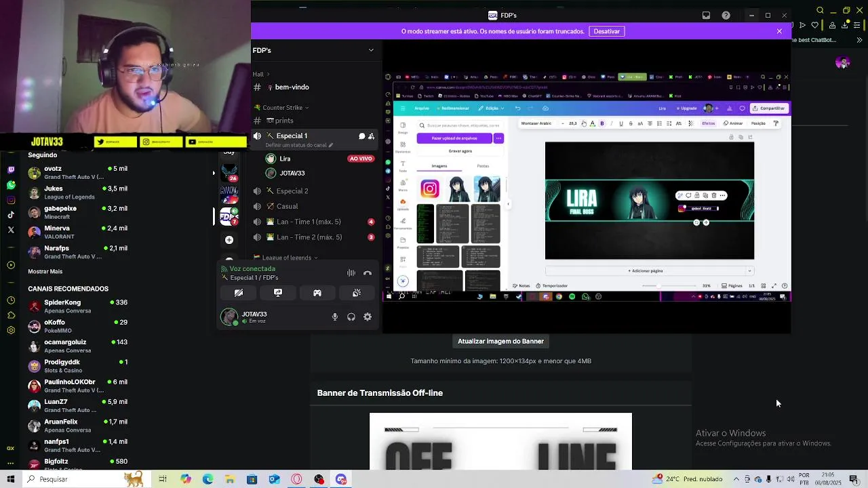Add a server with the plus button

[x=229, y=240]
